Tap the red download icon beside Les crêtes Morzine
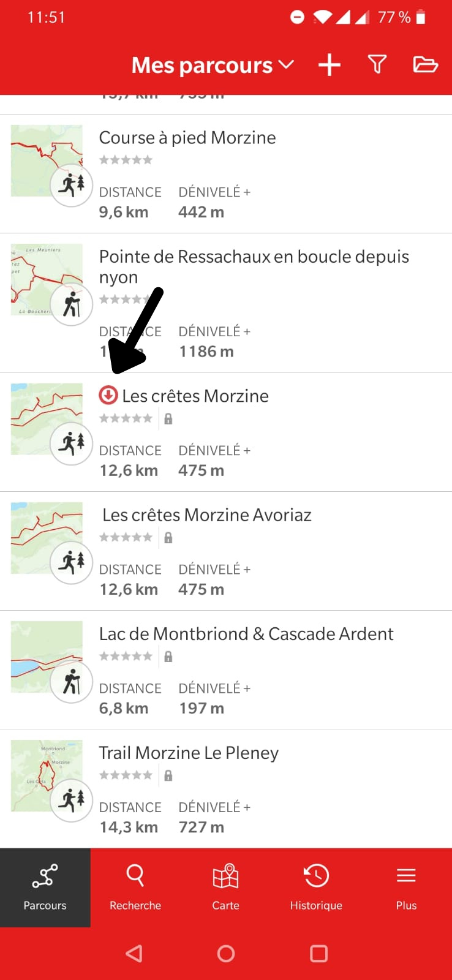The image size is (452, 980). [x=108, y=396]
